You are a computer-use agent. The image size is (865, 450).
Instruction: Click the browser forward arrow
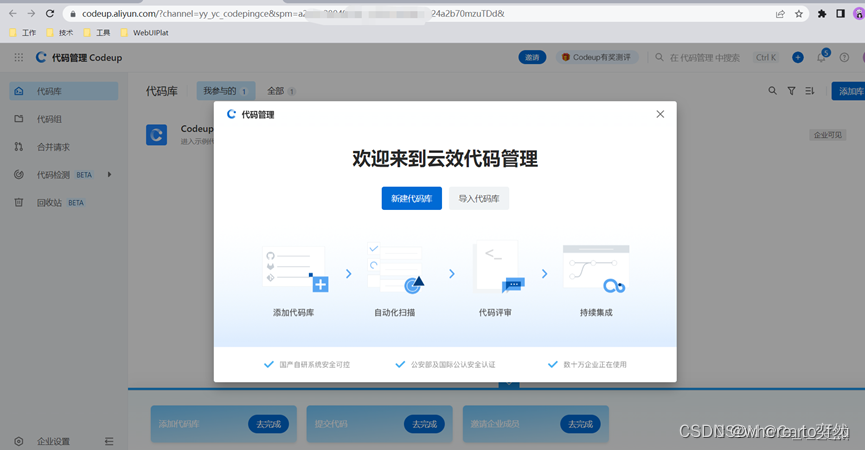click(31, 14)
